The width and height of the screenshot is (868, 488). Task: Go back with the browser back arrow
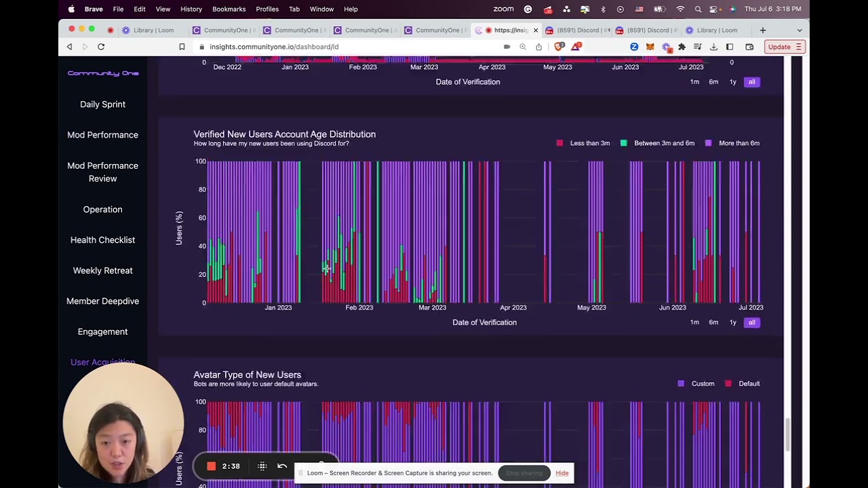coord(69,47)
